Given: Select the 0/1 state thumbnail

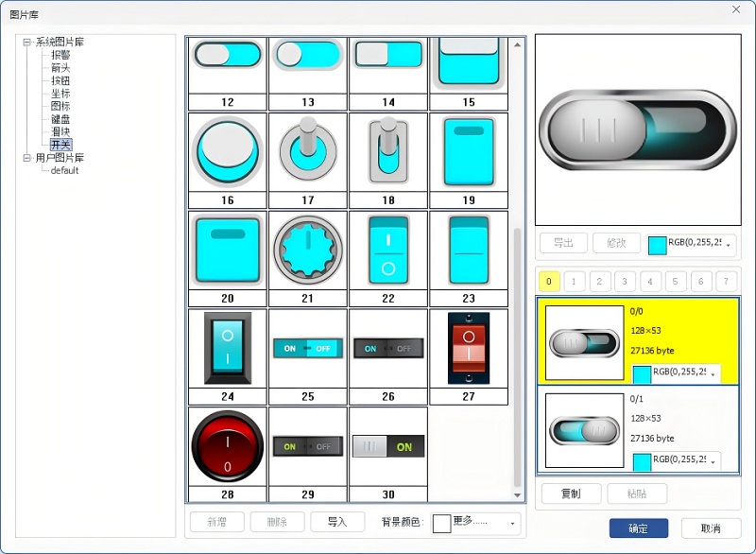Looking at the screenshot, I should pos(584,430).
